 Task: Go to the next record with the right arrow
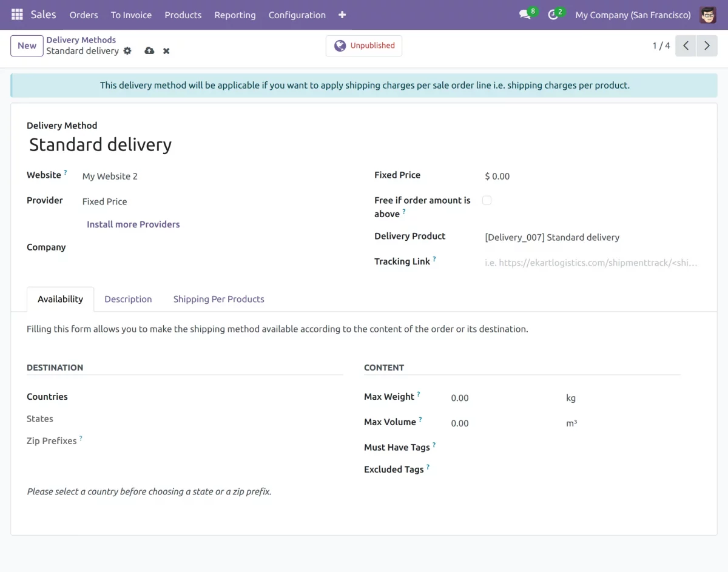[707, 45]
